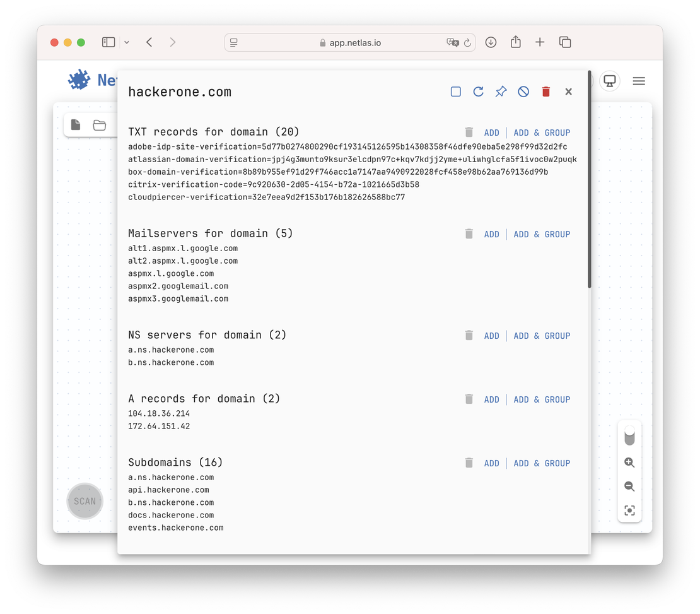Viewport: 700px width, 614px height.
Task: Click the share icon in Safari toolbar
Action: pyautogui.click(x=515, y=42)
